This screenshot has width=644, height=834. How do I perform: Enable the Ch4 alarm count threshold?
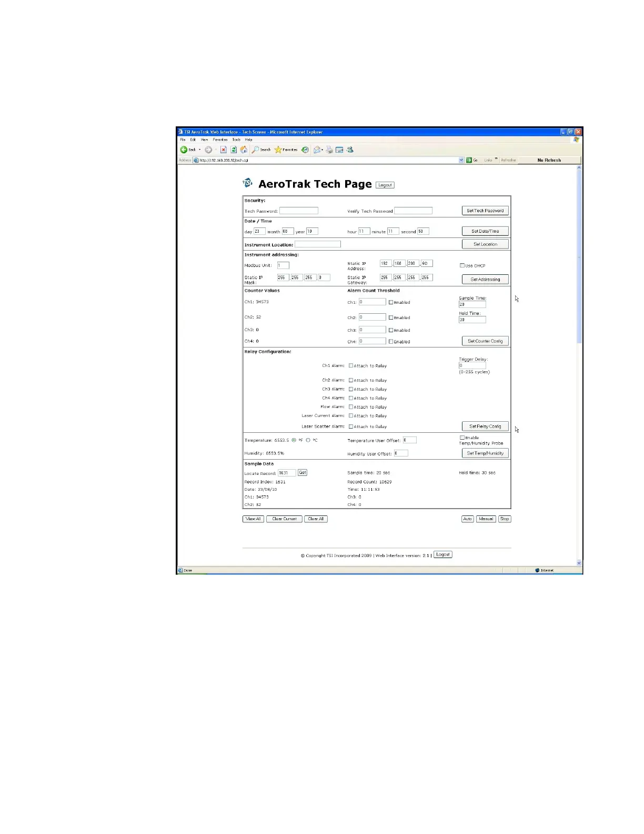pyautogui.click(x=391, y=342)
